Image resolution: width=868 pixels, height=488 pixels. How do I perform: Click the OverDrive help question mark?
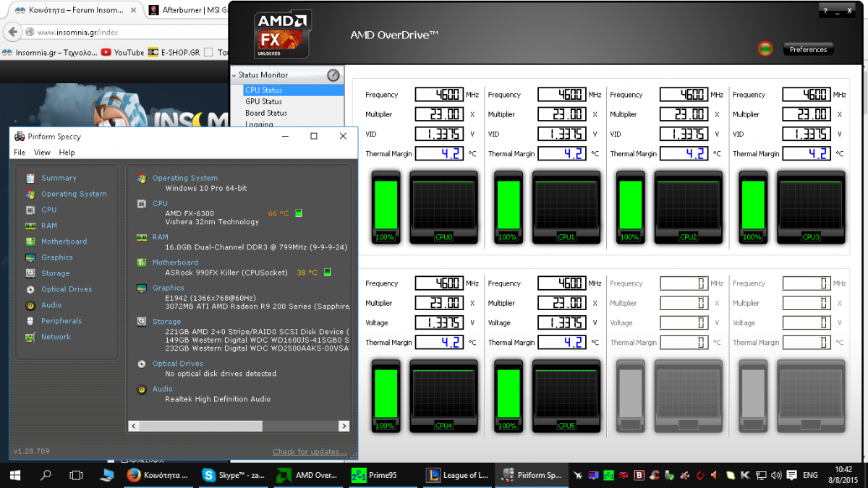pyautogui.click(x=826, y=12)
